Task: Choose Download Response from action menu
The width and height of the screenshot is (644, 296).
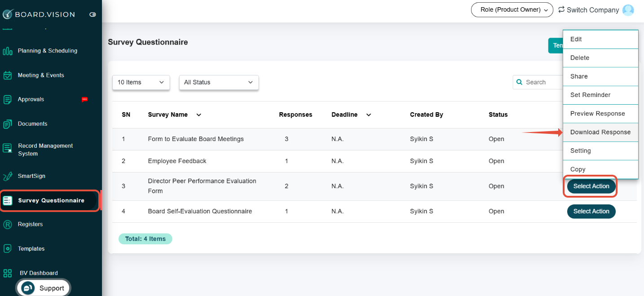Action: point(600,132)
